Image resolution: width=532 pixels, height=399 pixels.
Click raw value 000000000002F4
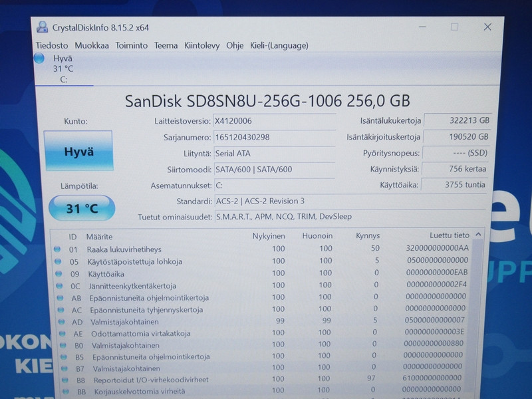pyautogui.click(x=437, y=285)
